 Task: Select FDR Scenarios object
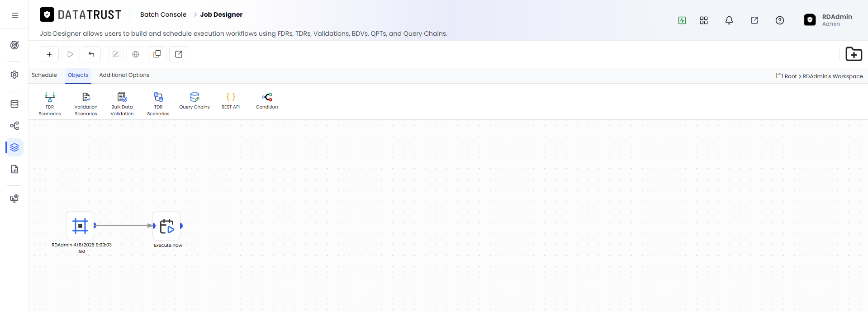50,104
